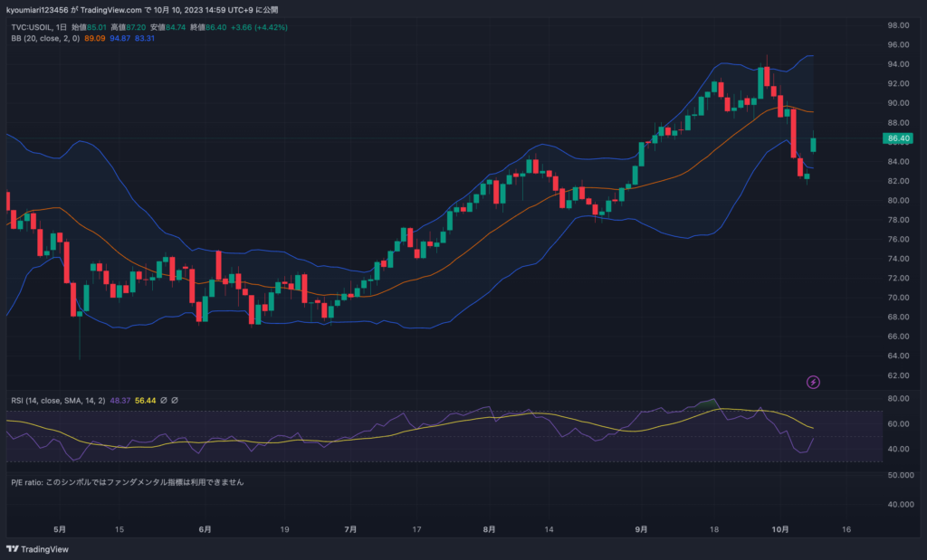Click the BB (20, close, 2, 0) indicator label
Viewport: 927px width, 560px height.
coord(45,38)
